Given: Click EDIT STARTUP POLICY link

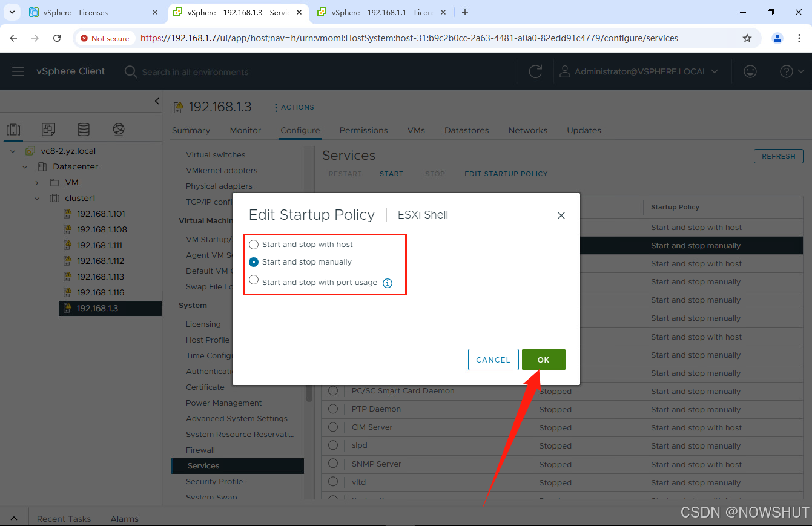Looking at the screenshot, I should [x=509, y=174].
